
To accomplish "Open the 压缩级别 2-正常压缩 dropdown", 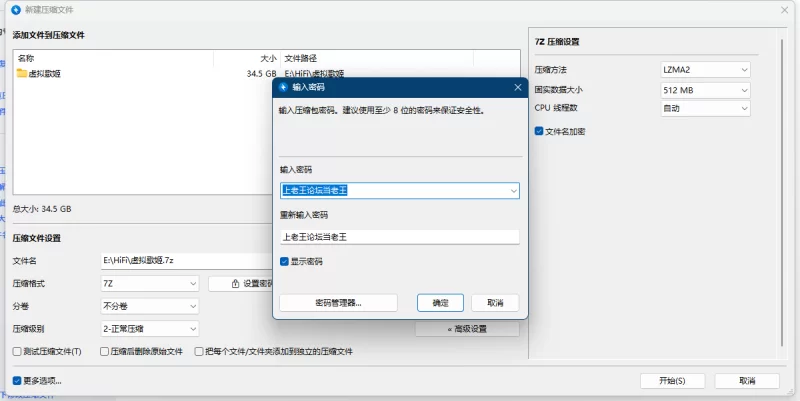I will tap(149, 329).
